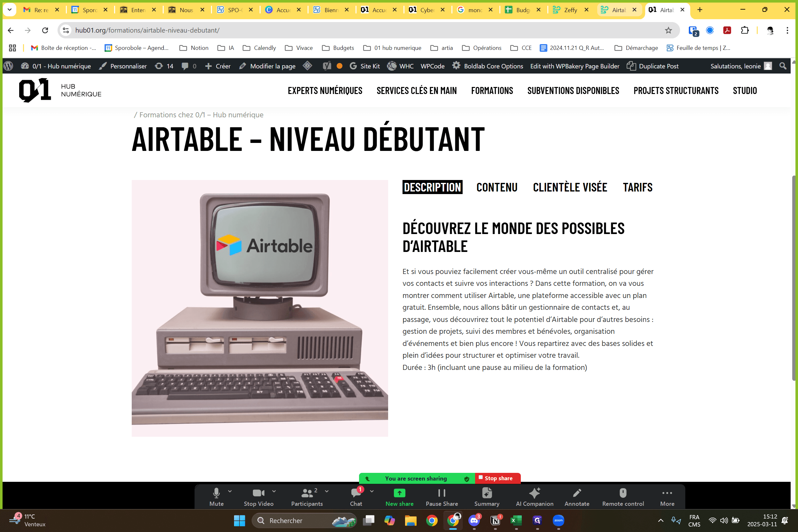
Task: Open the Créer menu in admin bar
Action: click(x=218, y=66)
